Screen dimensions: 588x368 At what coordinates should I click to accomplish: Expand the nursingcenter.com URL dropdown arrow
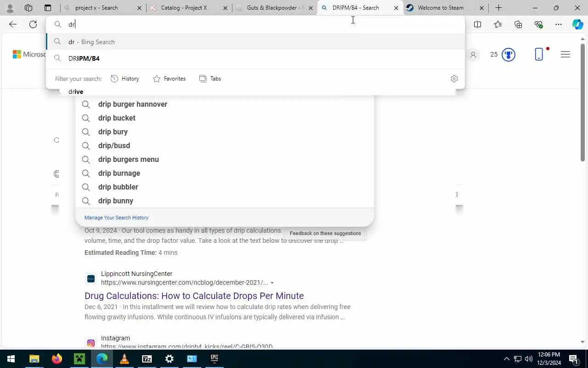coord(272,283)
